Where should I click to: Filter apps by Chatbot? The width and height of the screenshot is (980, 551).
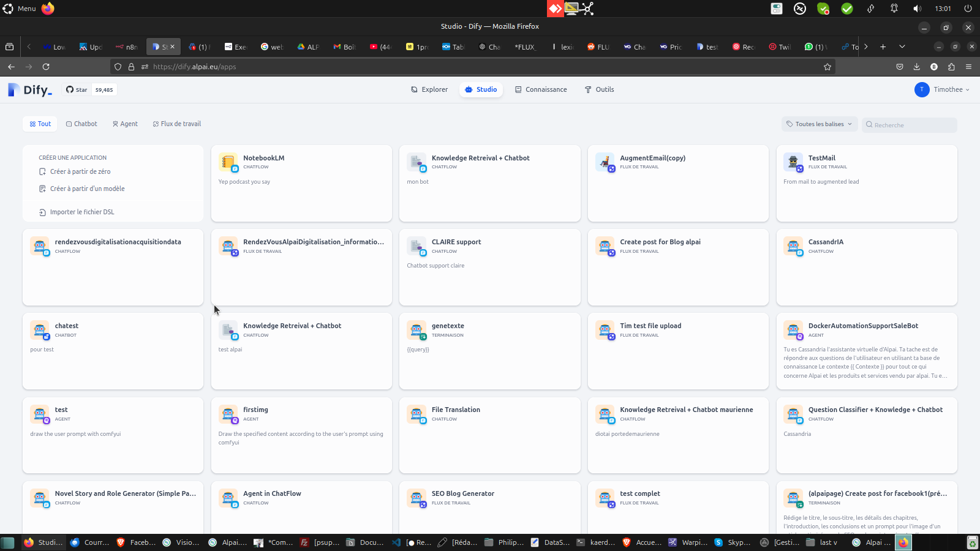point(81,124)
